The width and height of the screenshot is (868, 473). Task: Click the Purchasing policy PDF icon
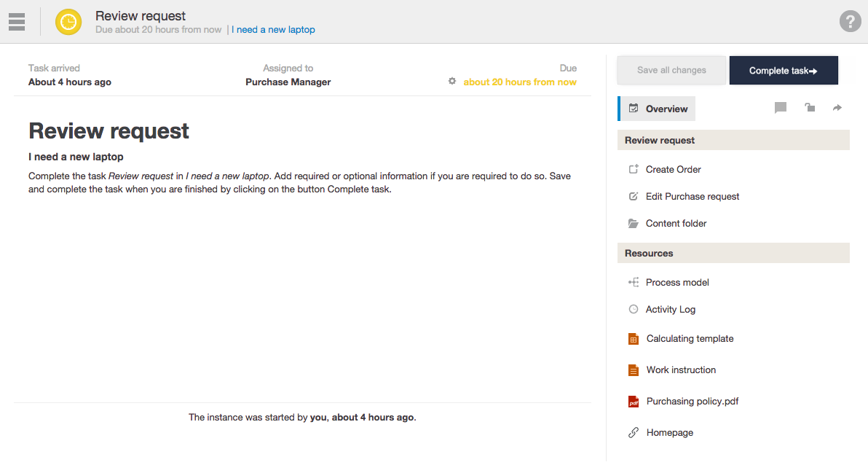(x=634, y=402)
